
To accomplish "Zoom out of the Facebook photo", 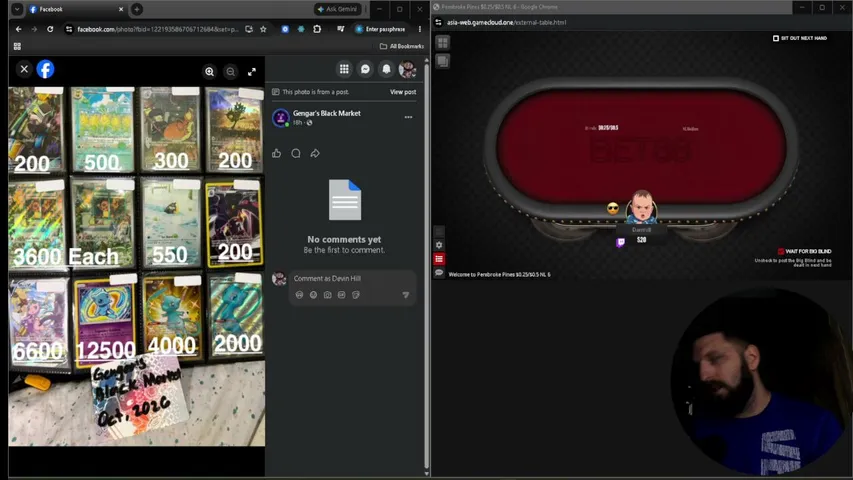I will click(x=231, y=72).
